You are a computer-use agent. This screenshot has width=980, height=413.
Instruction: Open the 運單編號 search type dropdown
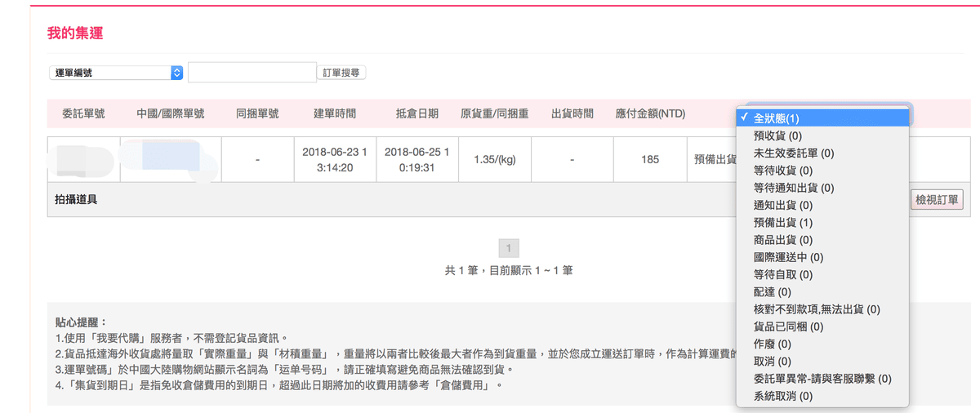[115, 73]
